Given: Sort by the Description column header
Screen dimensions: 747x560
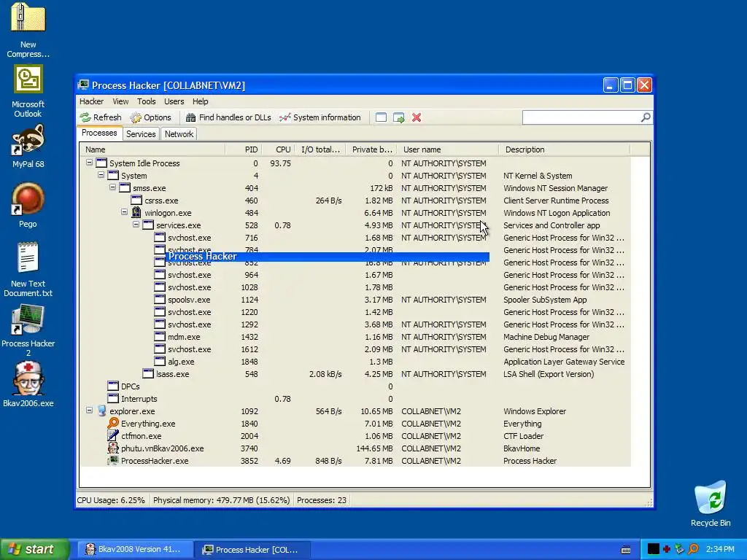Looking at the screenshot, I should click(565, 149).
